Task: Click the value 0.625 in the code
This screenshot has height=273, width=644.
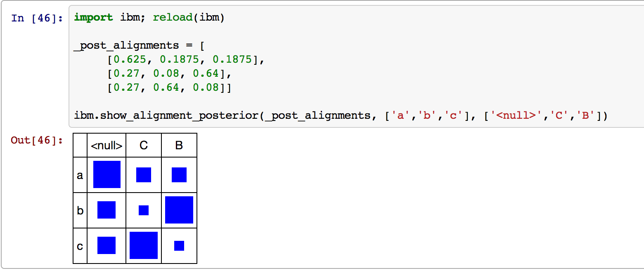Action: [130, 60]
